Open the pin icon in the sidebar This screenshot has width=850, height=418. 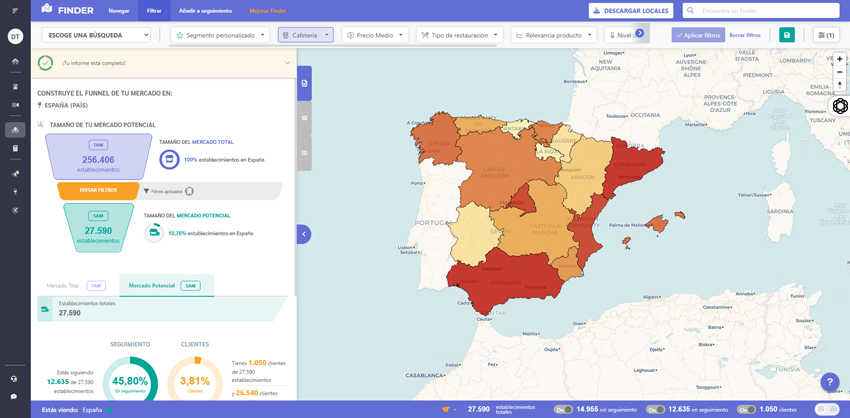[x=15, y=173]
